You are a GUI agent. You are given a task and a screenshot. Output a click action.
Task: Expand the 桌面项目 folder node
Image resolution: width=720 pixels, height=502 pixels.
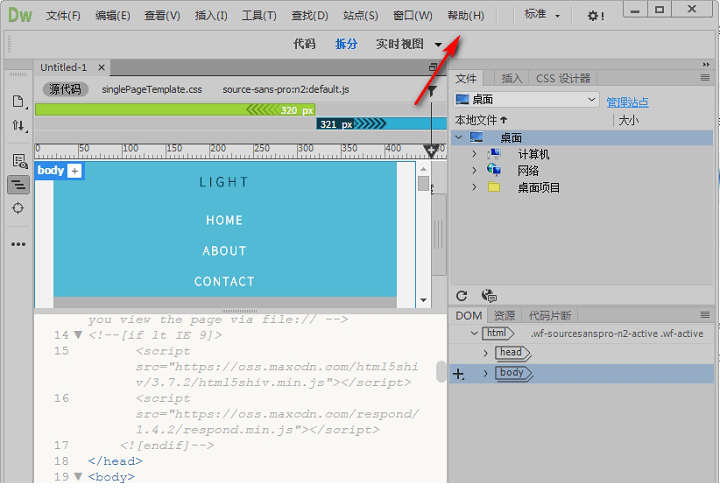click(x=474, y=187)
